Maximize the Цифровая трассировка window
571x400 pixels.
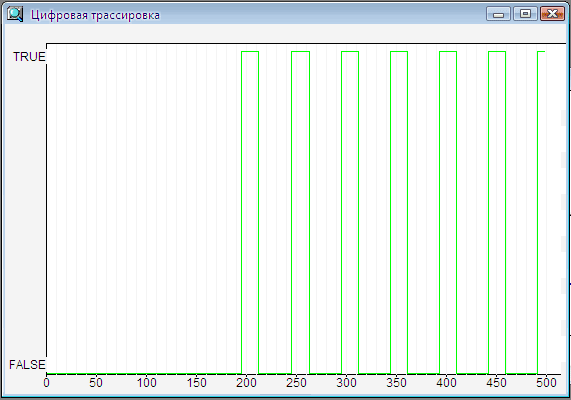pyautogui.click(x=525, y=14)
